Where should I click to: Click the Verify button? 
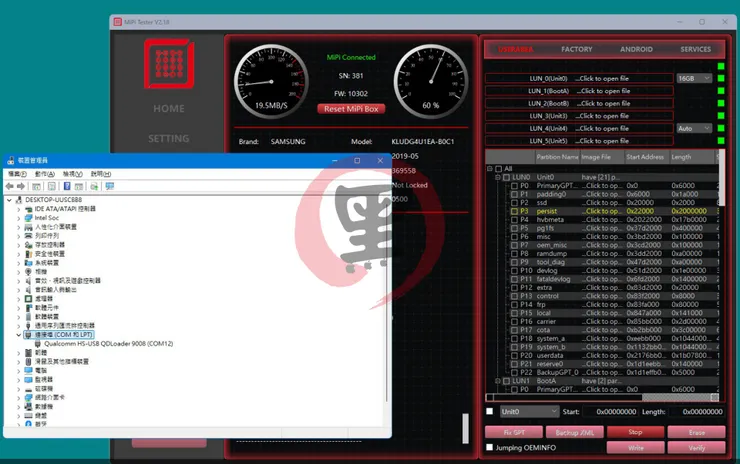pyautogui.click(x=697, y=447)
